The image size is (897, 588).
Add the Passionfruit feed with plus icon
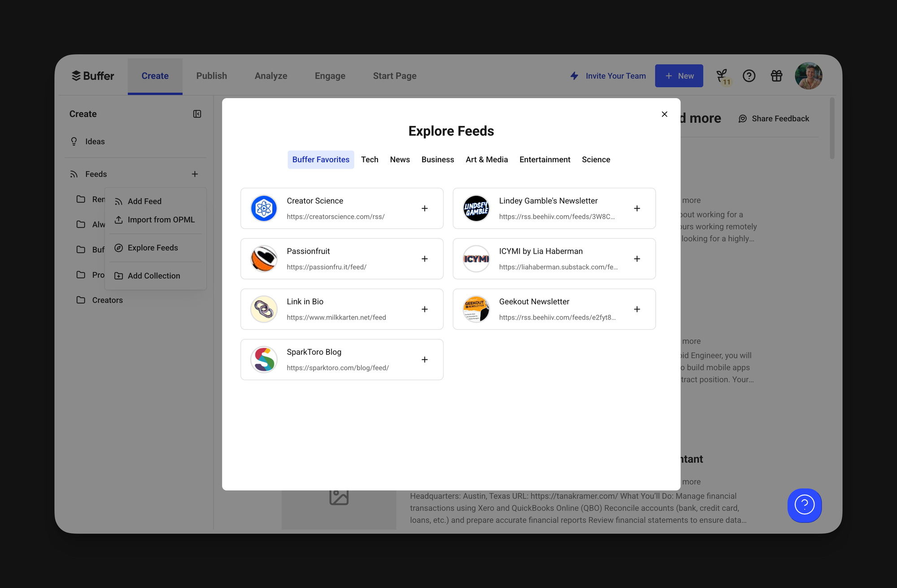coord(424,259)
